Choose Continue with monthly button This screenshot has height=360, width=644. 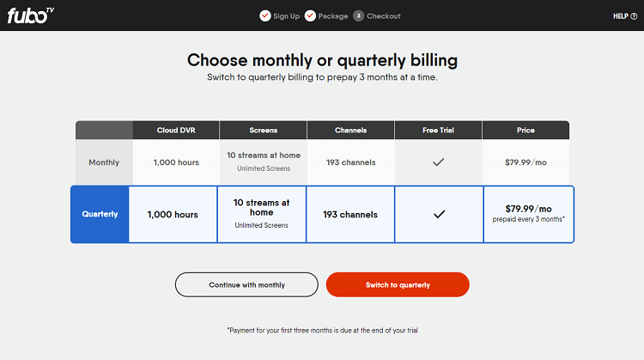tap(246, 284)
